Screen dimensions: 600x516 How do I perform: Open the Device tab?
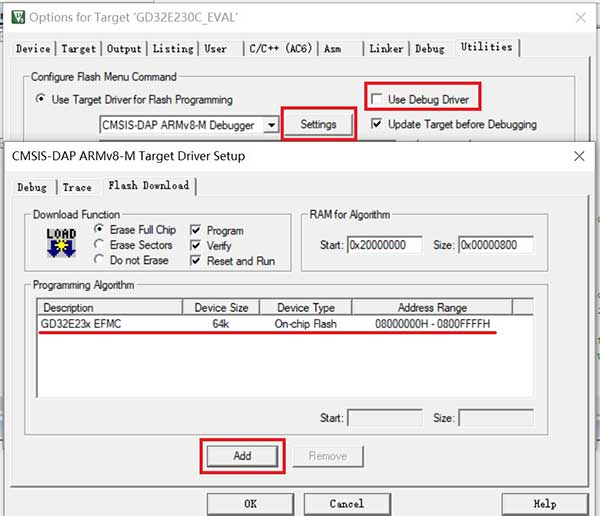(x=33, y=49)
